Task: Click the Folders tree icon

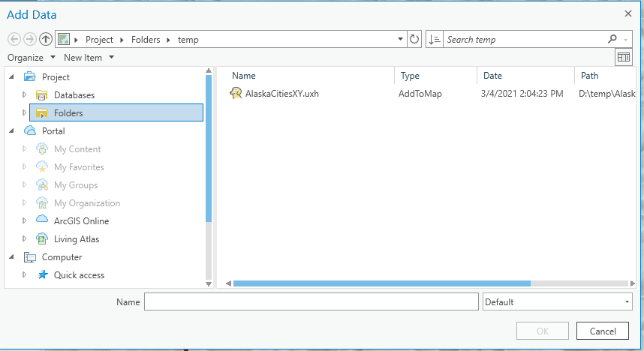Action: click(41, 113)
